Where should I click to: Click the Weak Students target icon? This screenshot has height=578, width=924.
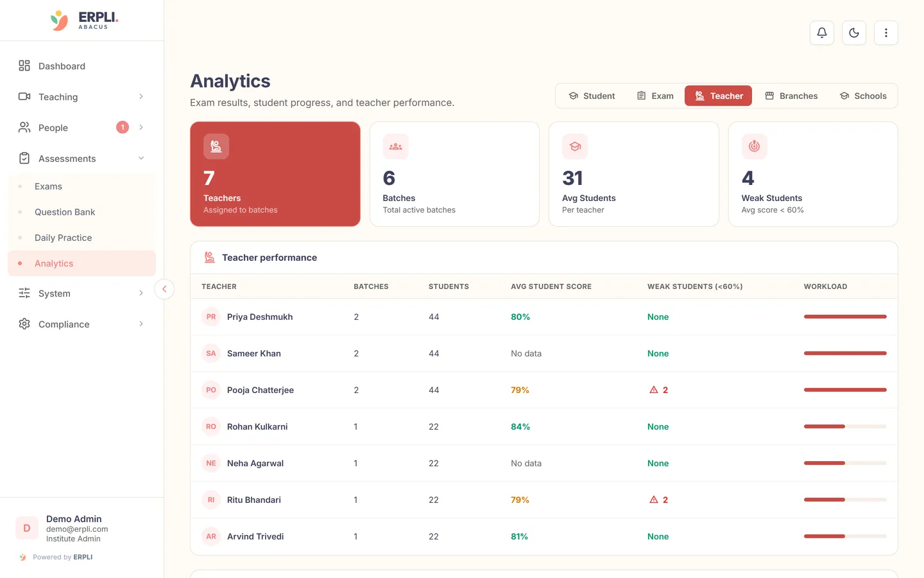coord(755,146)
